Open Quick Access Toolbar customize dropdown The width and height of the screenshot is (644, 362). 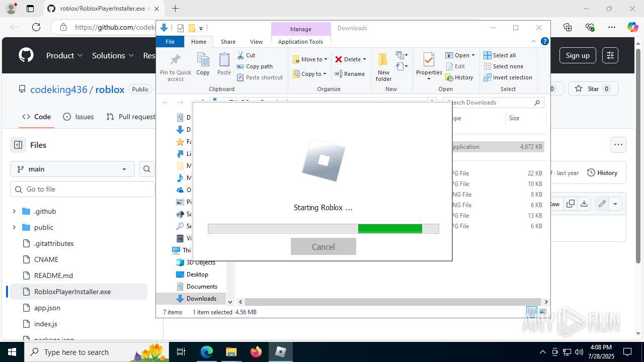click(201, 28)
